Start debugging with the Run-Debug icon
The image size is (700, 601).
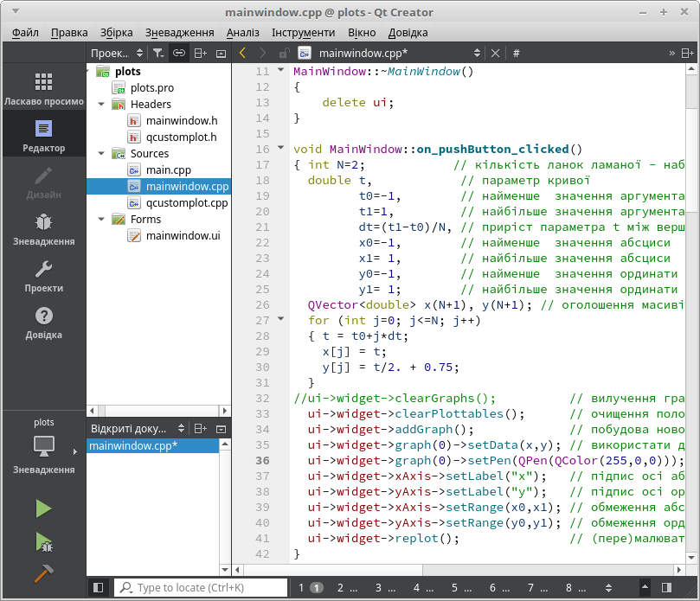coord(43,542)
